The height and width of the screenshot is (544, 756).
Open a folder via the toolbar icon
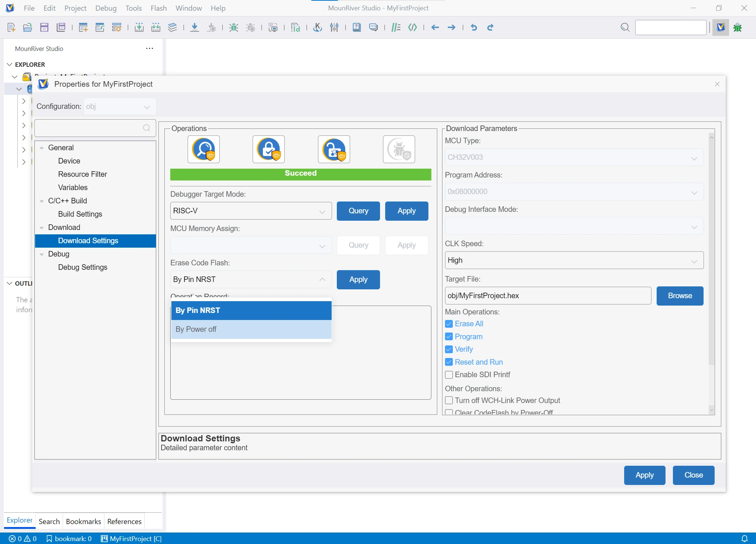pos(28,27)
